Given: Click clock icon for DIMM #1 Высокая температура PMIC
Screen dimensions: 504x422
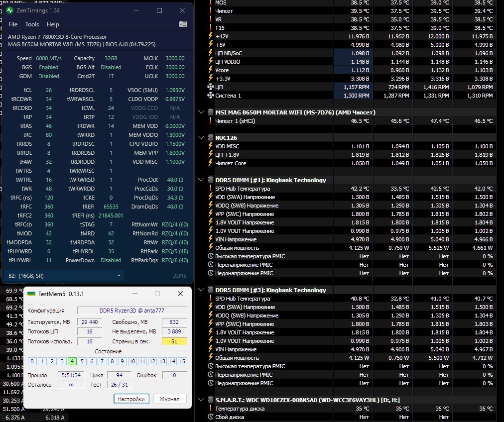Looking at the screenshot, I should click(x=211, y=256).
